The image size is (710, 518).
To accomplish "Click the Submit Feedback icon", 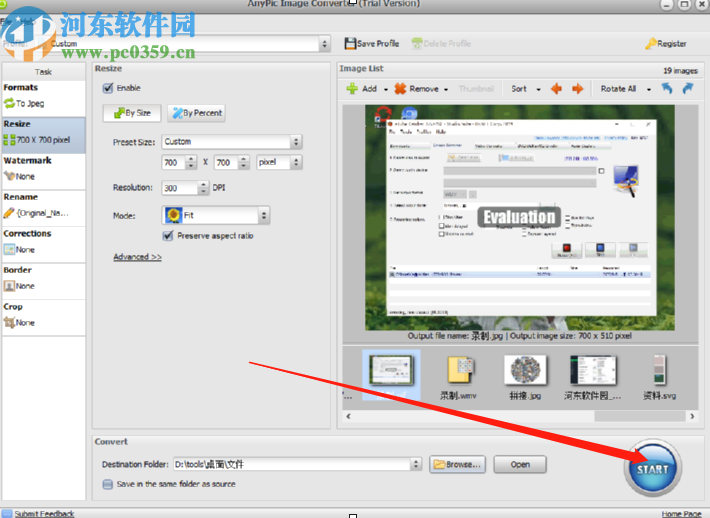I will coord(7,513).
